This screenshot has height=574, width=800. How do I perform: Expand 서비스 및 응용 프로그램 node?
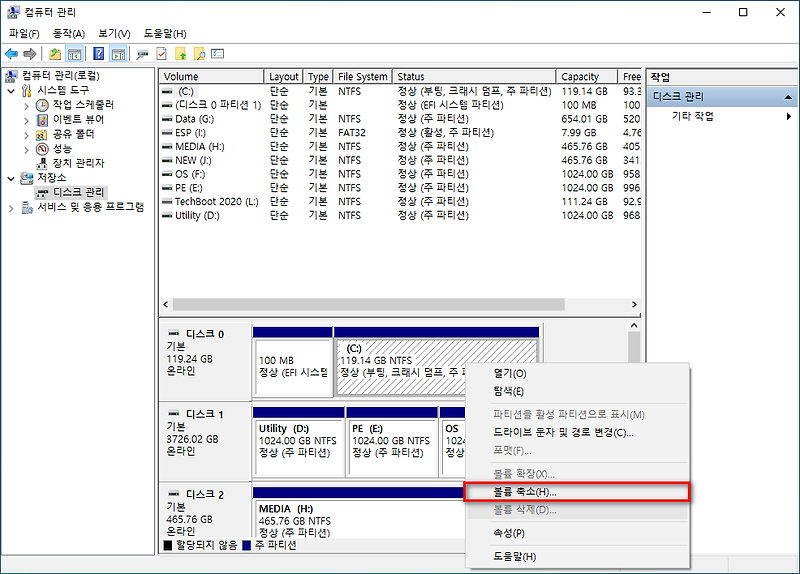11,208
